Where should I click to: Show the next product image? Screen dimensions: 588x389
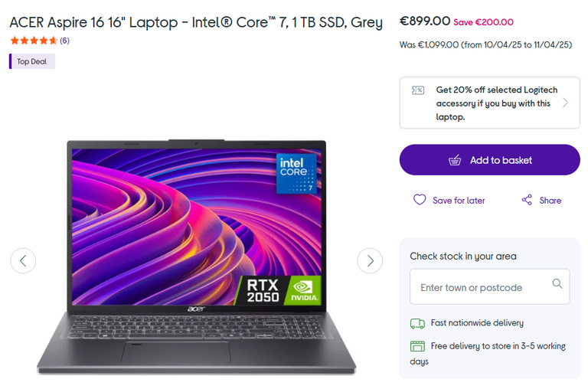[x=370, y=260]
